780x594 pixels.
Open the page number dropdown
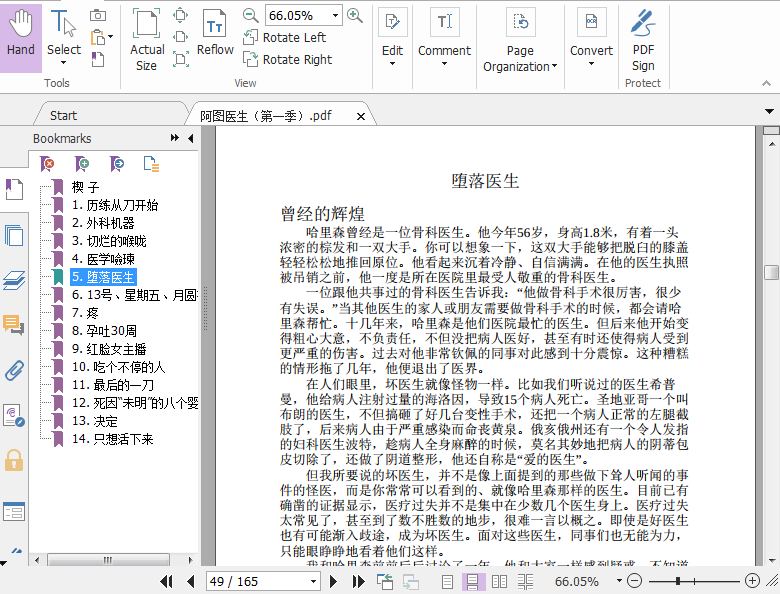(311, 581)
